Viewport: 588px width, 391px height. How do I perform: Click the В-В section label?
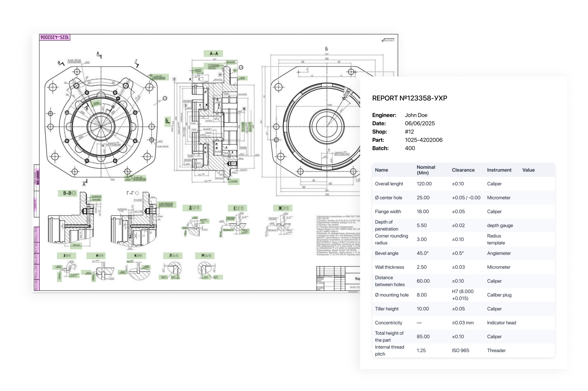(67, 193)
